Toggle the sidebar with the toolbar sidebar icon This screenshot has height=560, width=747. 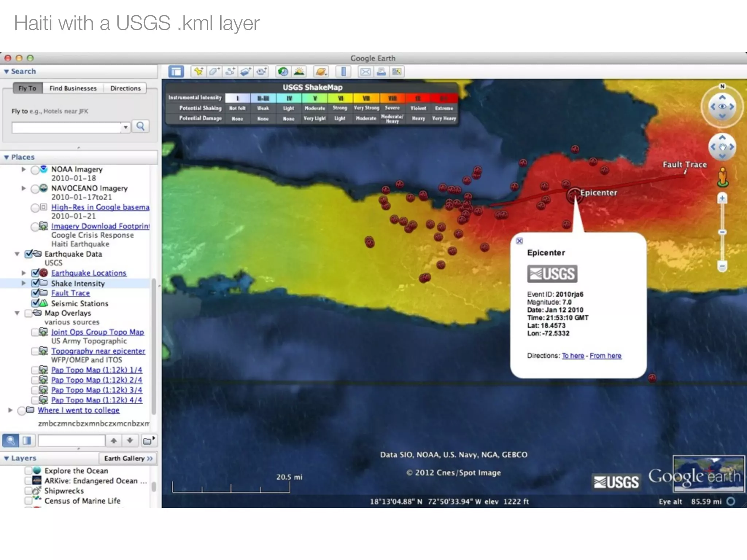coord(176,72)
